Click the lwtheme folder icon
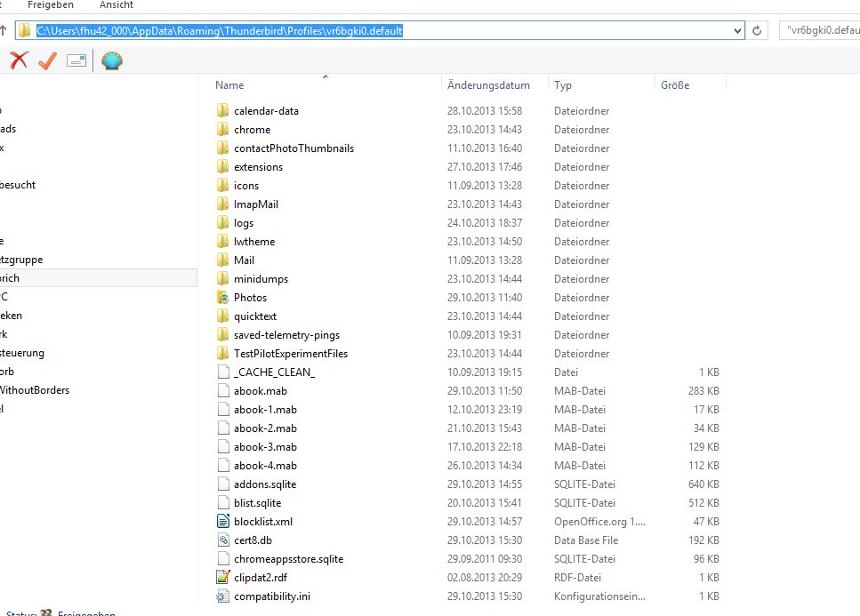 pos(222,241)
